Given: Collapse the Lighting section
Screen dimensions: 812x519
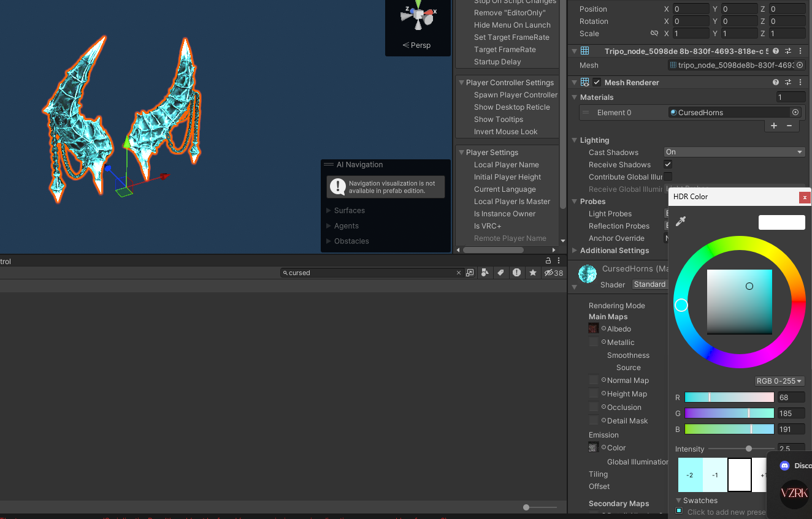Looking at the screenshot, I should [x=574, y=140].
